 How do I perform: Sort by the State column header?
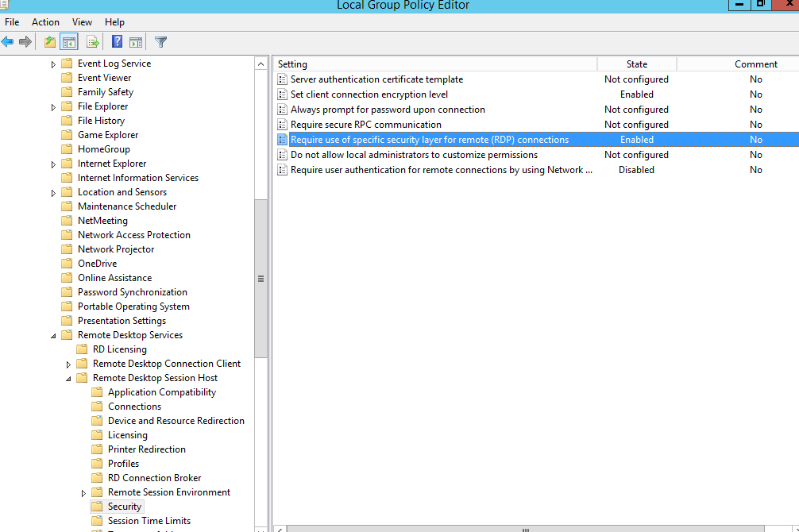636,64
